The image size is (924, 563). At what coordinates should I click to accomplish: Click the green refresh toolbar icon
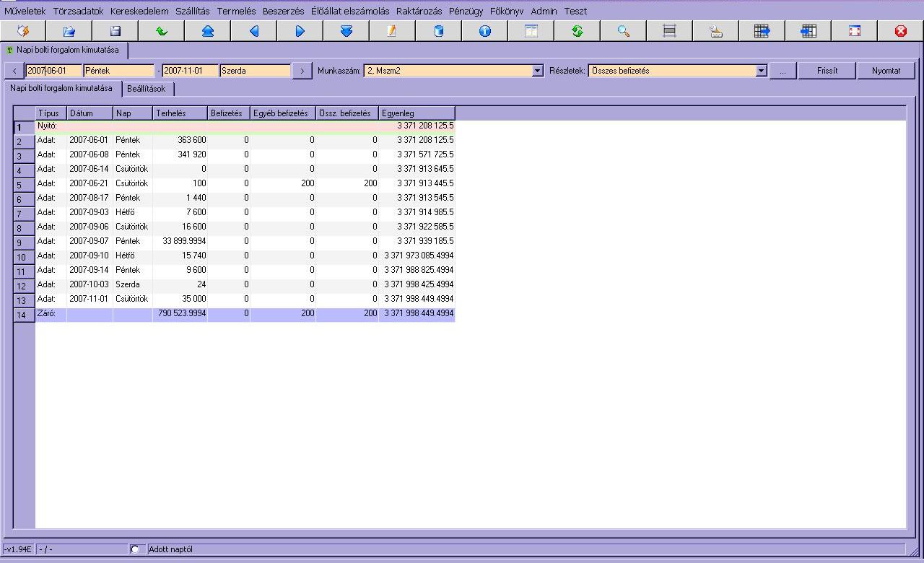577,31
